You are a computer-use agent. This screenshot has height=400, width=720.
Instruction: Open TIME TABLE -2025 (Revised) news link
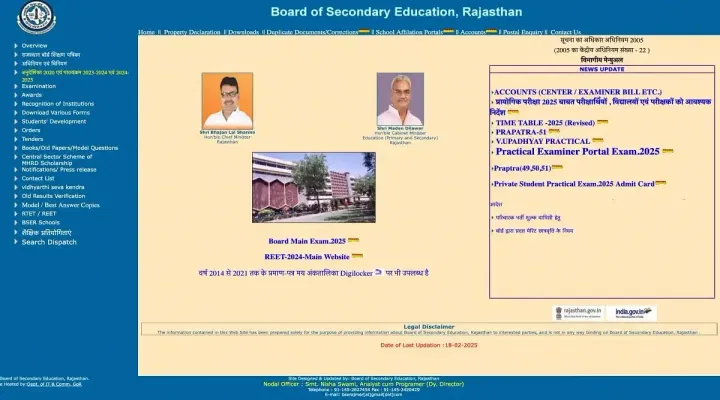(545, 123)
